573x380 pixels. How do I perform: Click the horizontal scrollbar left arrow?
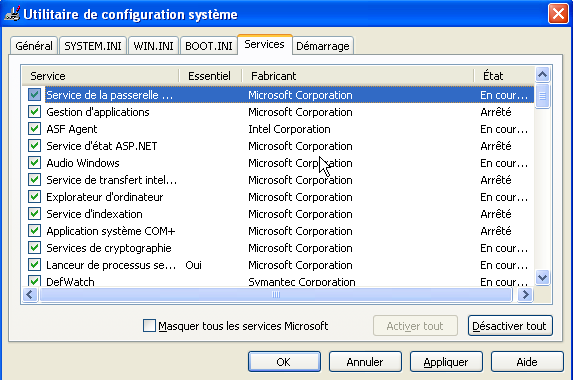tap(30, 294)
